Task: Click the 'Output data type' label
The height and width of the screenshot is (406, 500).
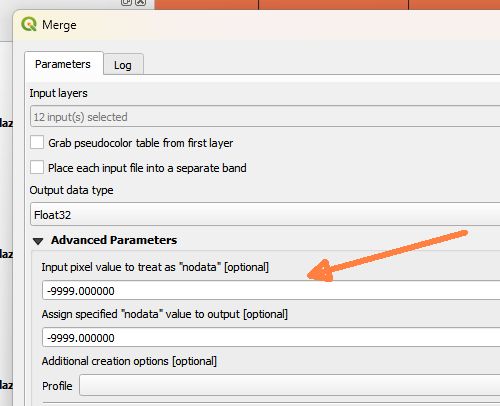Action: point(71,190)
